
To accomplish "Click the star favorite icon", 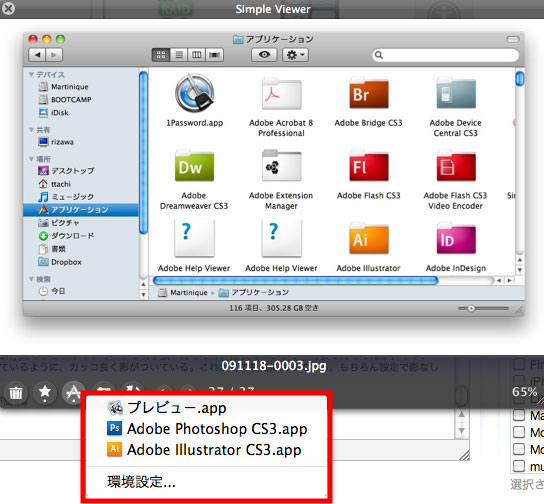I will (x=45, y=392).
